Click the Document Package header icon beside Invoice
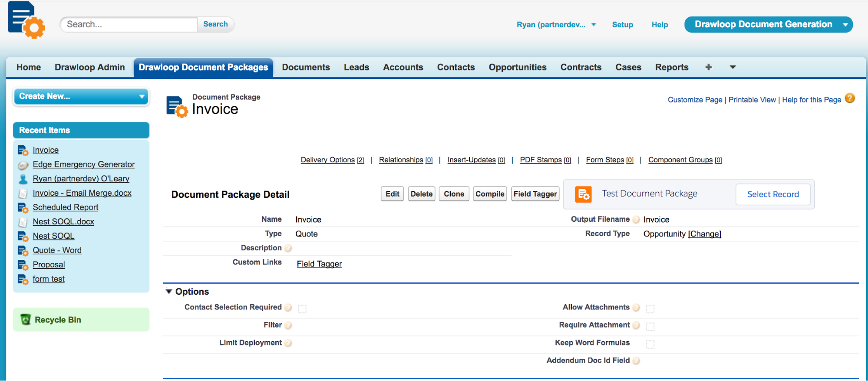The width and height of the screenshot is (868, 381). (177, 107)
